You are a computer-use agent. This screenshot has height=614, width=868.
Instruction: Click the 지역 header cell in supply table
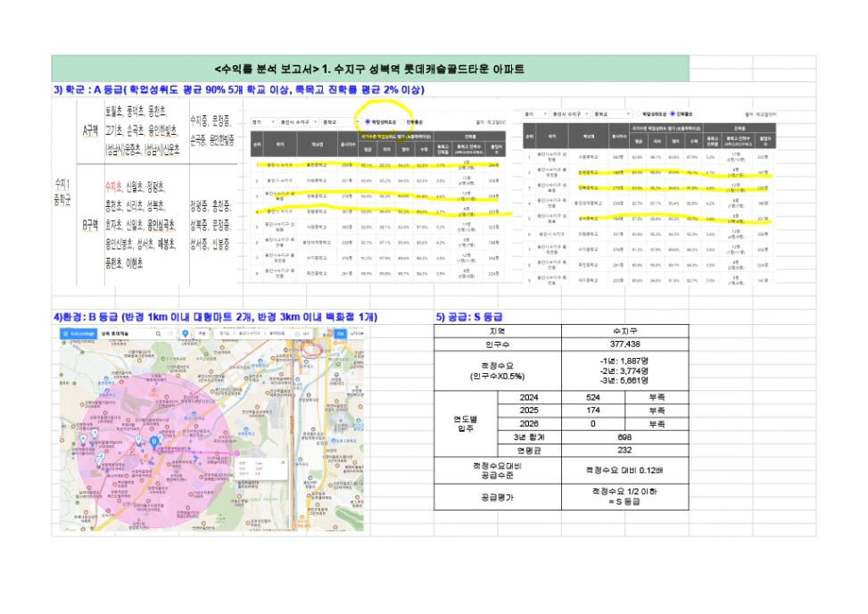(498, 331)
